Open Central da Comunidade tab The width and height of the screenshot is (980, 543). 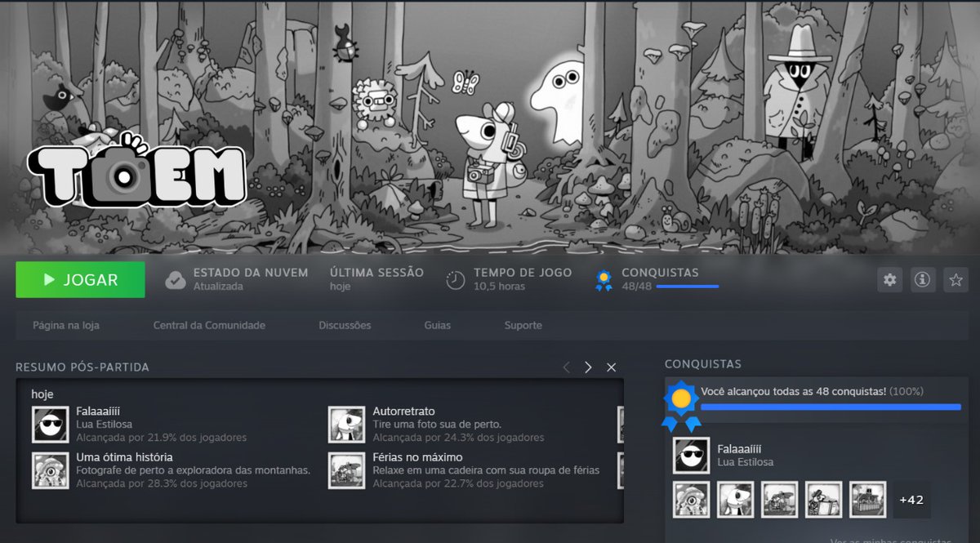coord(209,325)
